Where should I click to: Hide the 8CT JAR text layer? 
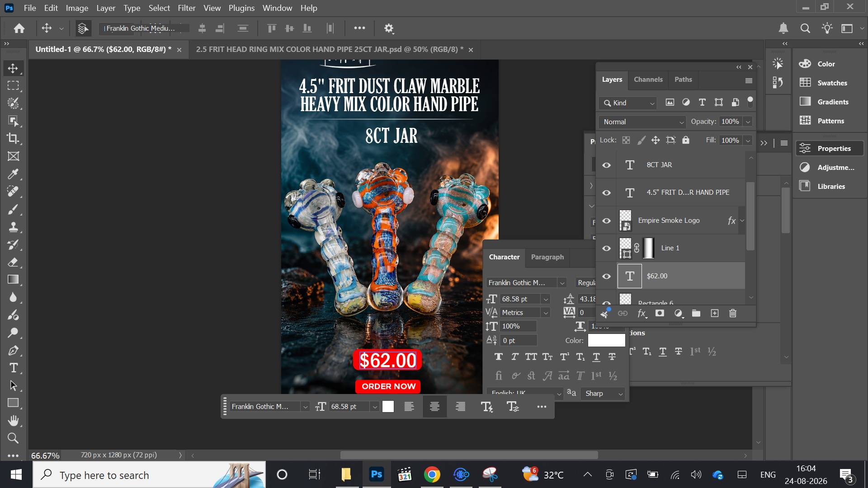coord(606,165)
